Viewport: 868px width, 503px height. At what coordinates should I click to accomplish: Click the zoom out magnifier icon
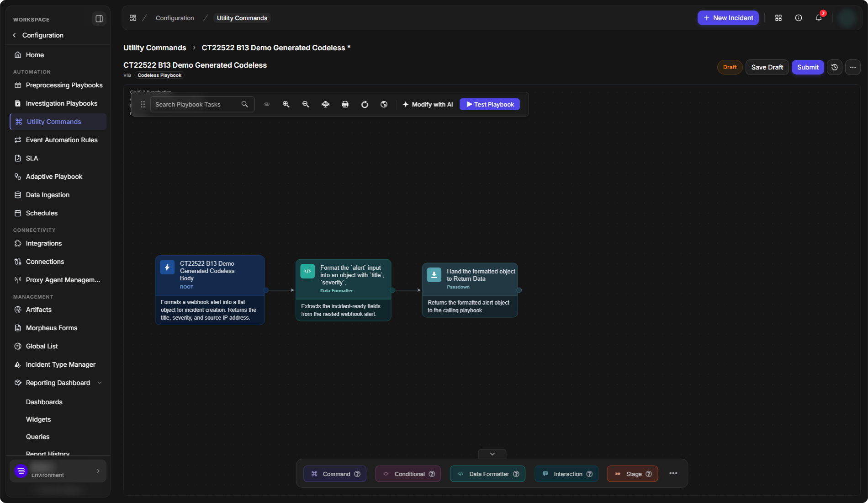coord(306,104)
